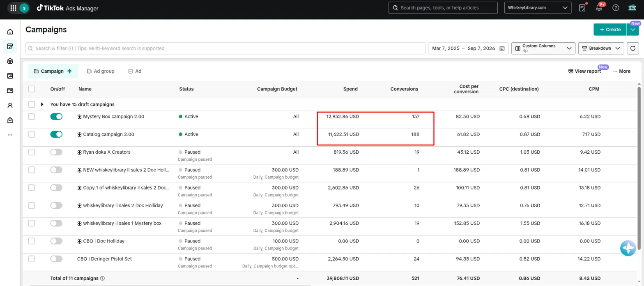
Task: Open the calendar icon in date range
Action: click(502, 48)
